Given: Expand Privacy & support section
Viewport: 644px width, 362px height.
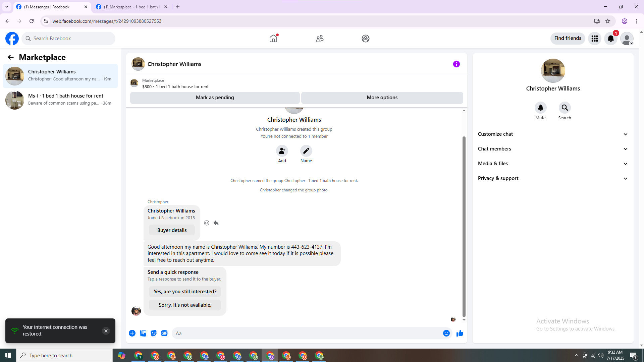Looking at the screenshot, I should 553,178.
